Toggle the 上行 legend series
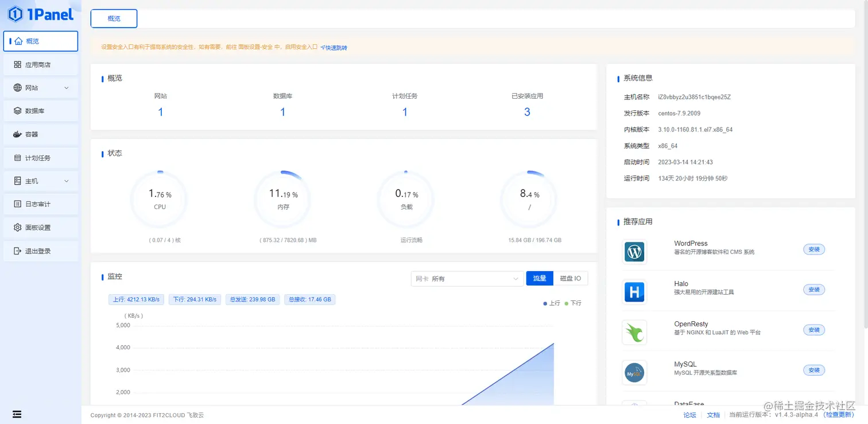Viewport: 868px width, 424px height. click(x=552, y=303)
